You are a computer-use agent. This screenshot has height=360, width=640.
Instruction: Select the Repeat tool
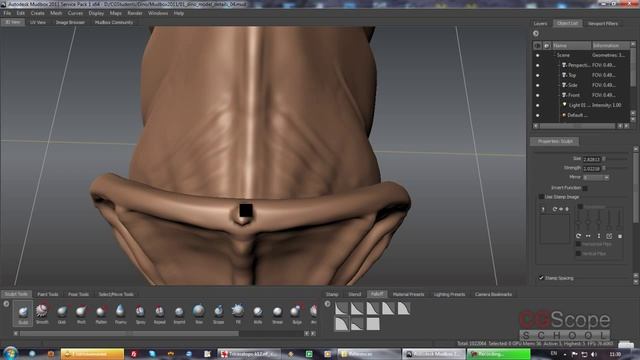click(x=160, y=313)
